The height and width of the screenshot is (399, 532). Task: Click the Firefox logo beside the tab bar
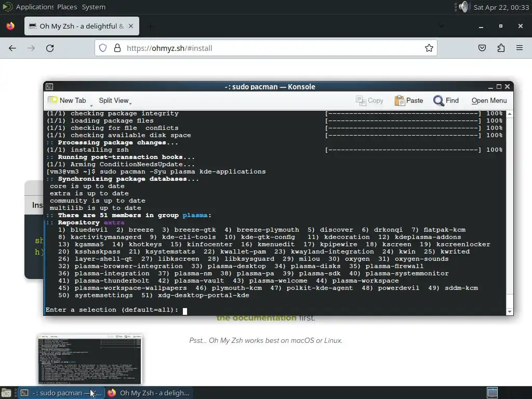[10, 26]
